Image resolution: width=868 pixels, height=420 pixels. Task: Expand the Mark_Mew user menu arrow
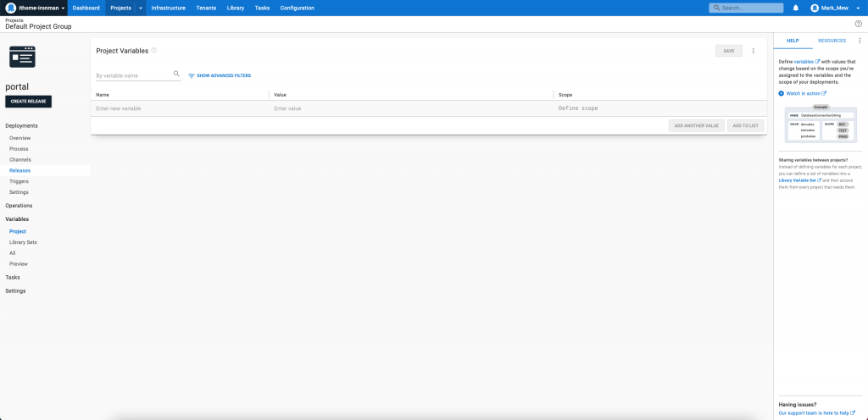(x=858, y=8)
